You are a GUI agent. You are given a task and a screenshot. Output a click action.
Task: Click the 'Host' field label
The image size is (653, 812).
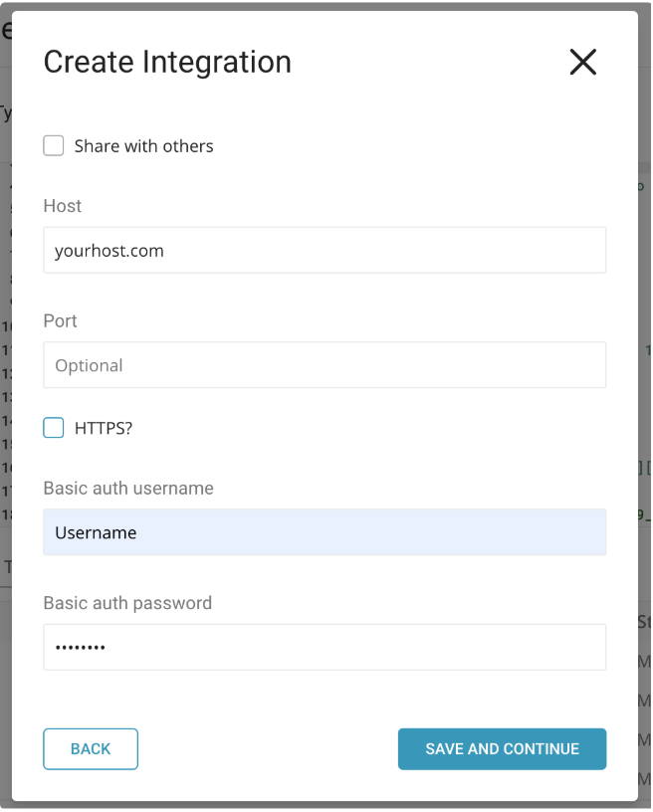[63, 206]
